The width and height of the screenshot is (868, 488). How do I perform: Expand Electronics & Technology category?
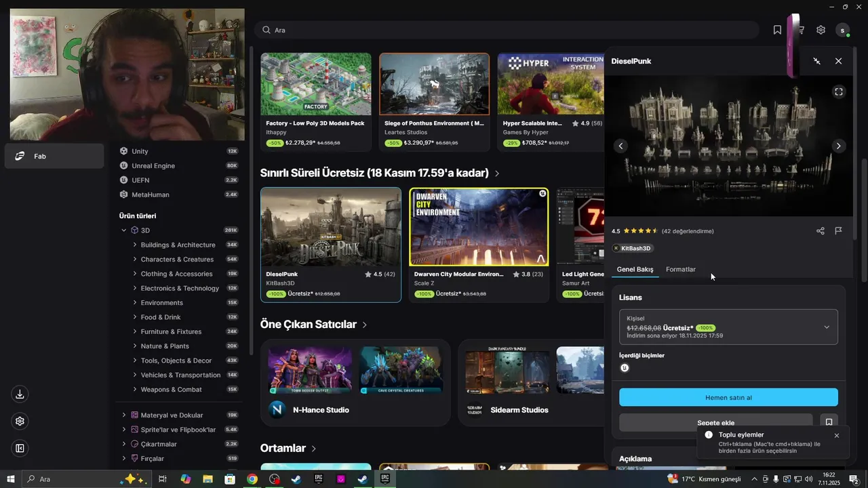(135, 288)
